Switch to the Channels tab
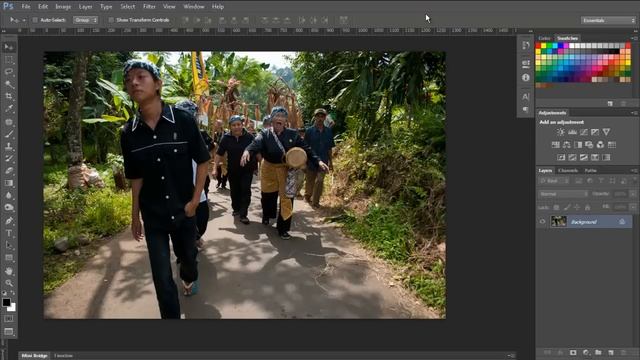 tap(568, 171)
